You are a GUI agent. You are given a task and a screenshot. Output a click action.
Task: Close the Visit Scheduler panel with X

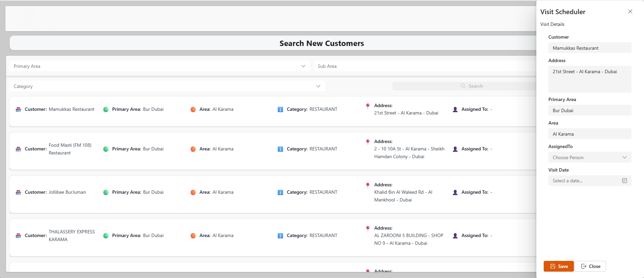coord(630,11)
